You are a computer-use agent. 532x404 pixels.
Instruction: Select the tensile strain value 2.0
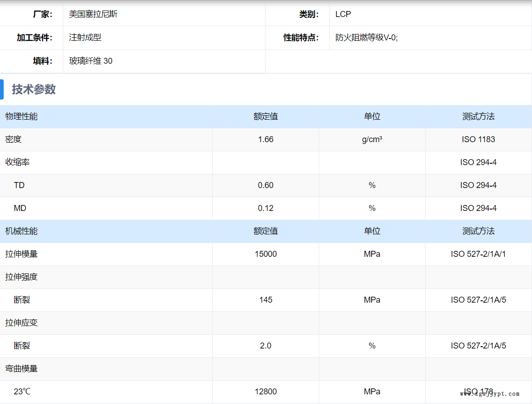pos(266,346)
